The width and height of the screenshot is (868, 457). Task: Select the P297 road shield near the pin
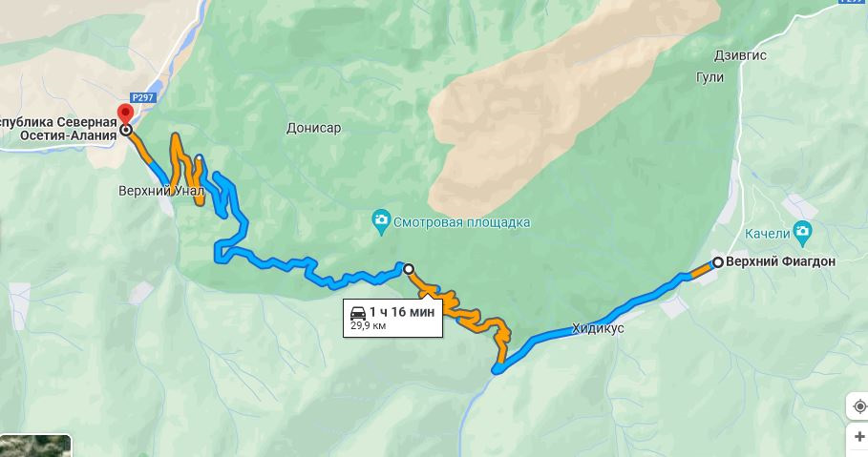tap(143, 97)
